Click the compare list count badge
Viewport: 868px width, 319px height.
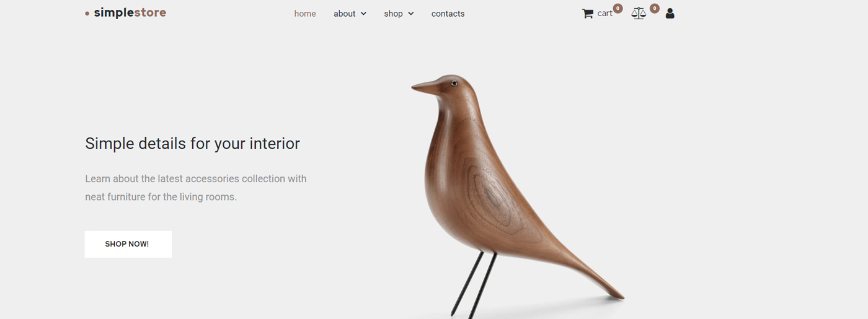655,8
